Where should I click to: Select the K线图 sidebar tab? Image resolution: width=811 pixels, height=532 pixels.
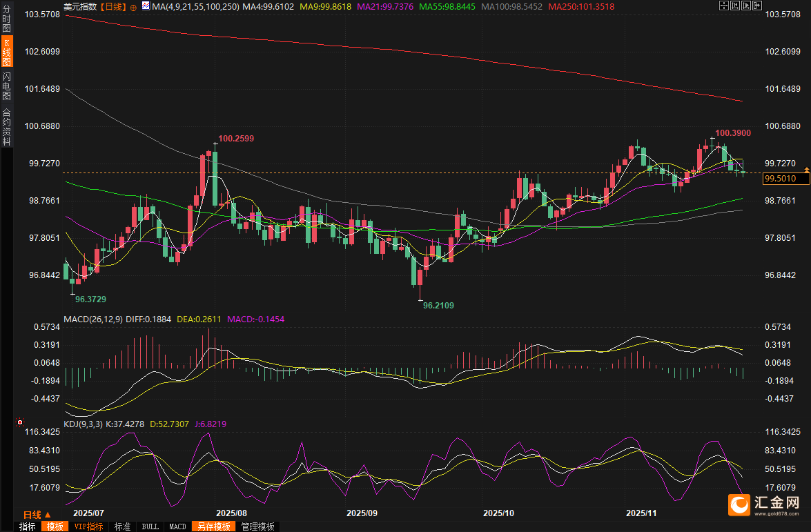[x=7, y=52]
